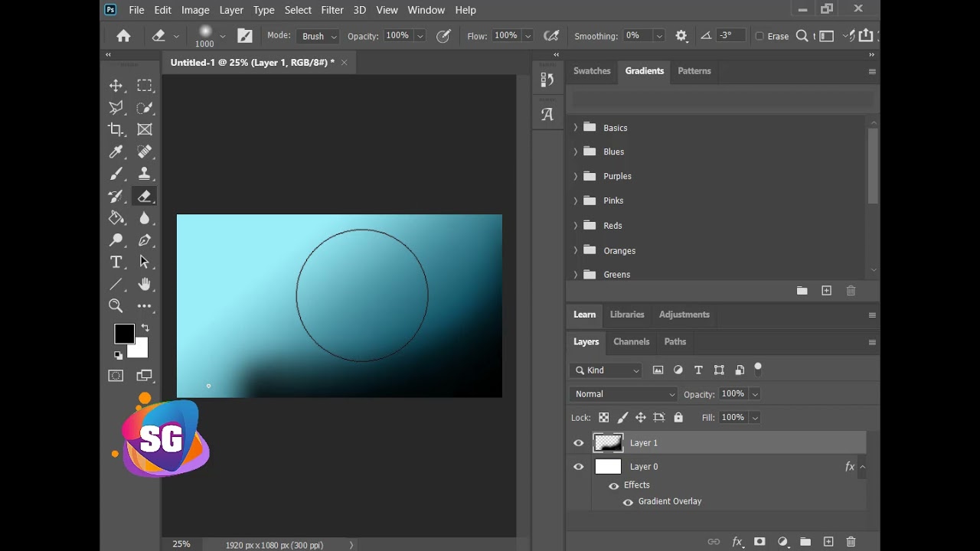980x551 pixels.
Task: Select the Dodge tool
Action: 116,240
